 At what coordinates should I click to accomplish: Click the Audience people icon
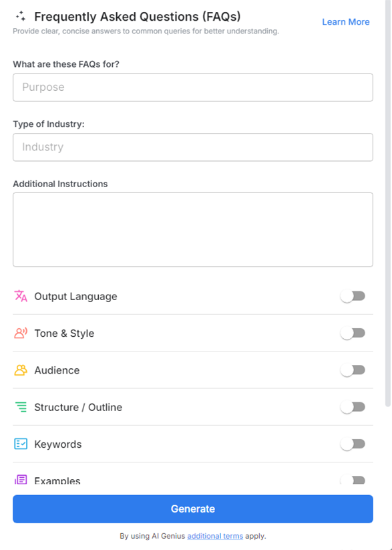point(19,370)
